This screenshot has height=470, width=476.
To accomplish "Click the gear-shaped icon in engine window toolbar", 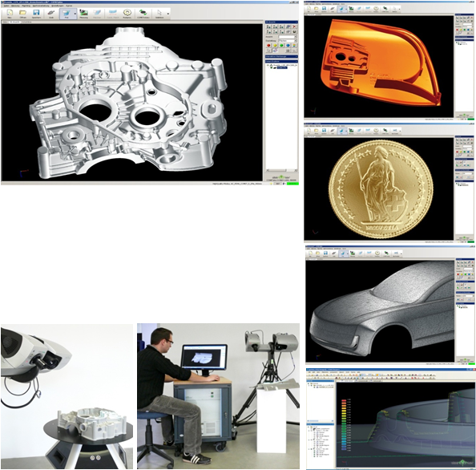I will point(127,13).
